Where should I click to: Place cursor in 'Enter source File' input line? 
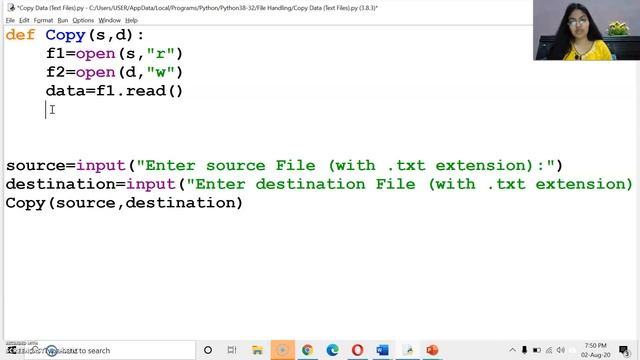coord(284,165)
